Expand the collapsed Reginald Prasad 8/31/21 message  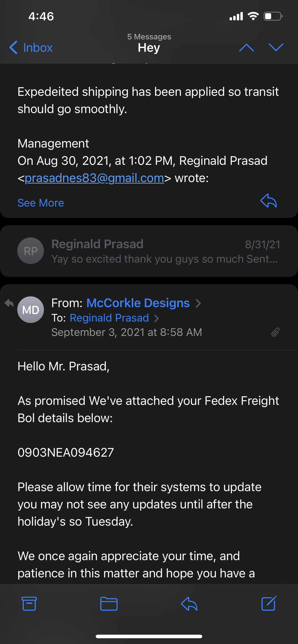149,251
